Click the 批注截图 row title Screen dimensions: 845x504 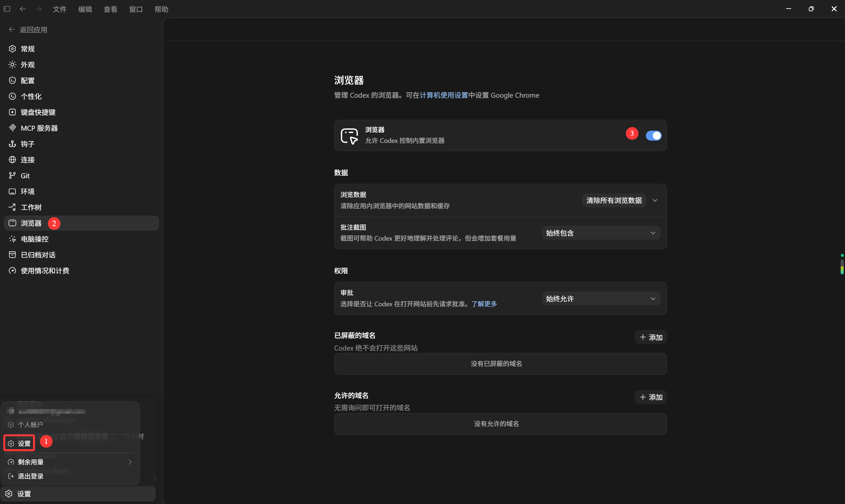click(353, 227)
